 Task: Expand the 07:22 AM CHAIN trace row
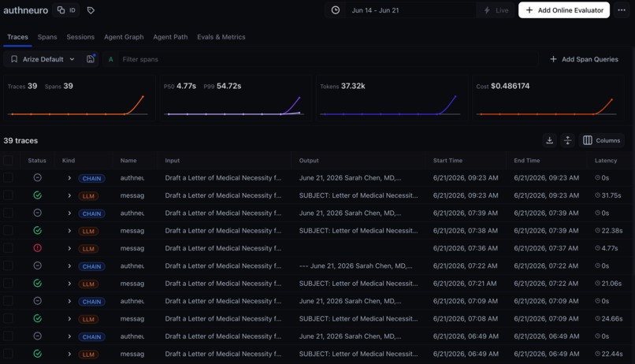[x=69, y=266]
